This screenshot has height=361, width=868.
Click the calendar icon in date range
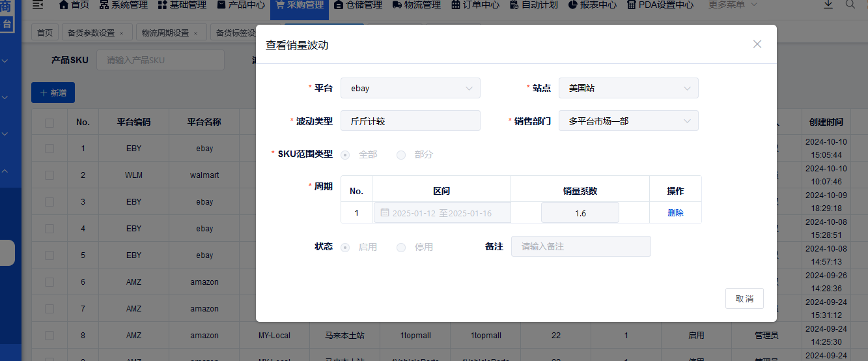coord(385,212)
